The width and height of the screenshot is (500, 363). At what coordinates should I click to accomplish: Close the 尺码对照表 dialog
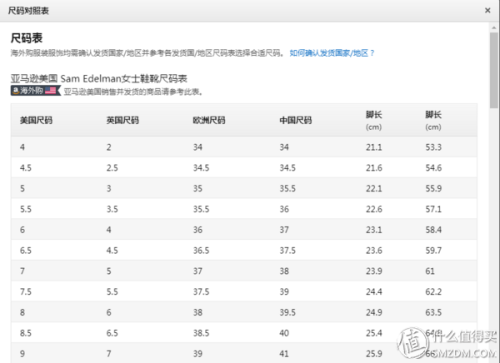pyautogui.click(x=487, y=11)
